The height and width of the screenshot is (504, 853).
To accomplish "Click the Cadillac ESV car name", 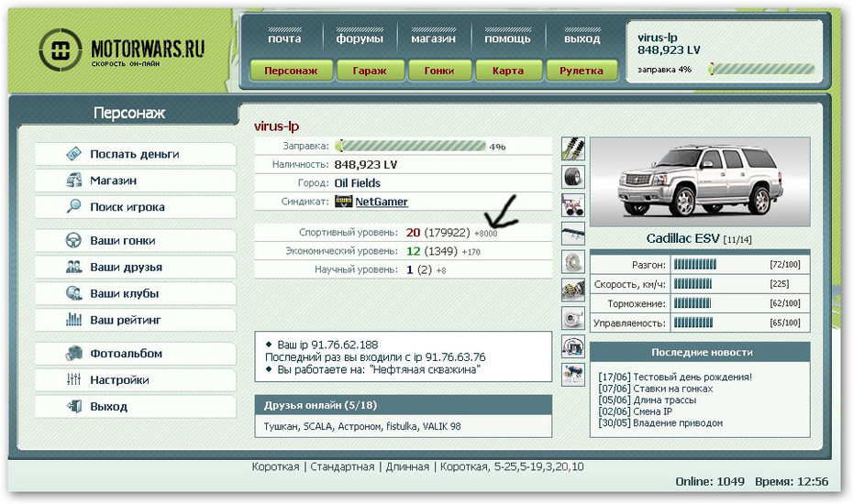I will 682,238.
